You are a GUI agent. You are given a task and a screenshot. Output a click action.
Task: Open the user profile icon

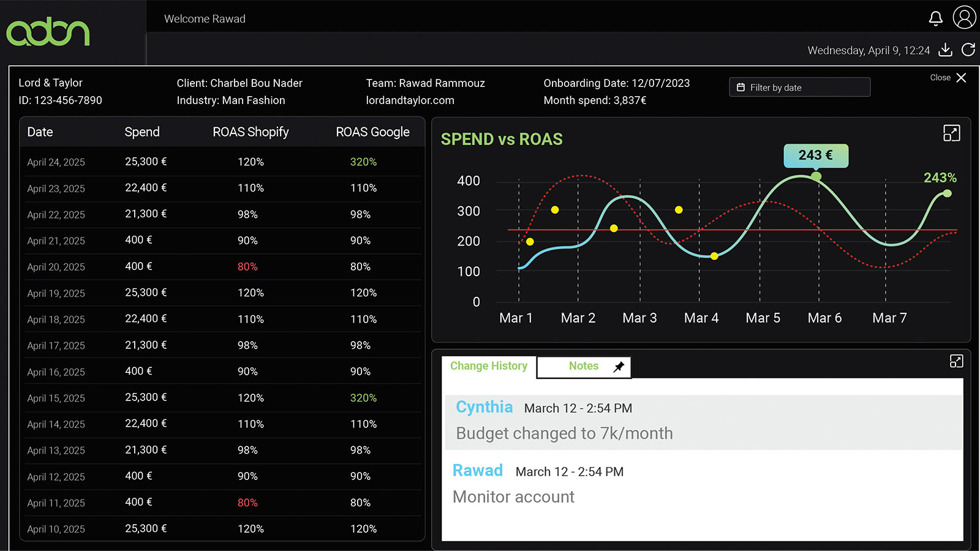click(x=964, y=17)
